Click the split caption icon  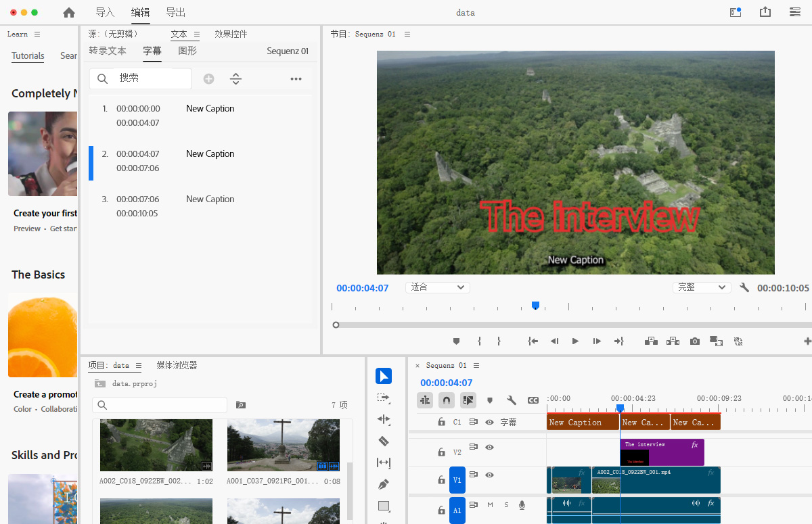(x=235, y=79)
